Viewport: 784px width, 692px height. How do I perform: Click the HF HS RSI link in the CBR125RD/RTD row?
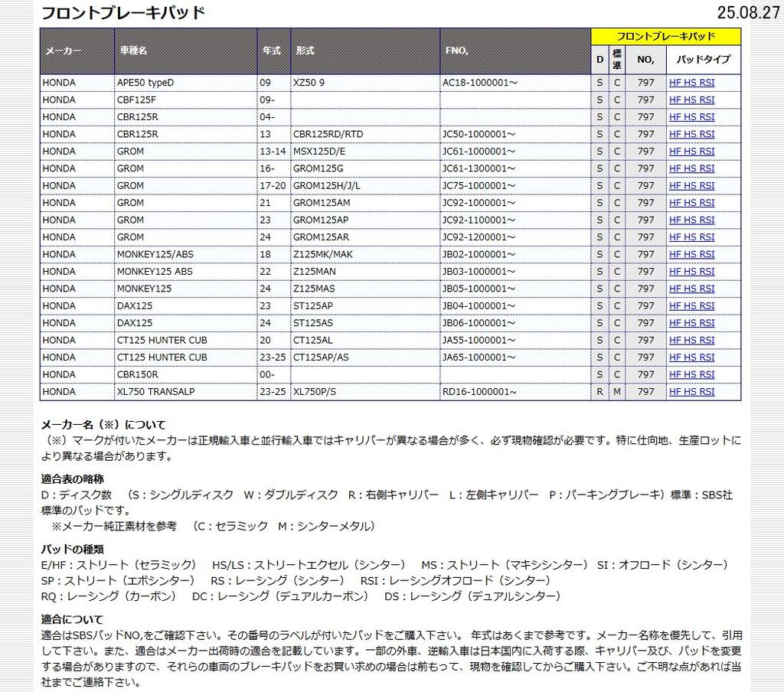coord(691,134)
